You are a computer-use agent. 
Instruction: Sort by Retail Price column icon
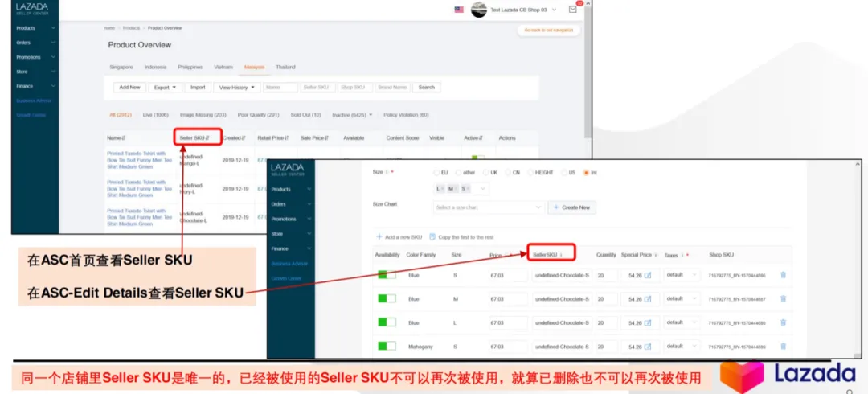[287, 138]
